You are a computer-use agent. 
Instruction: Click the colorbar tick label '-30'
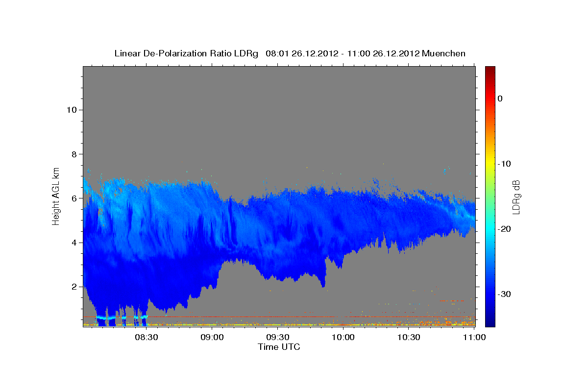[x=504, y=294]
